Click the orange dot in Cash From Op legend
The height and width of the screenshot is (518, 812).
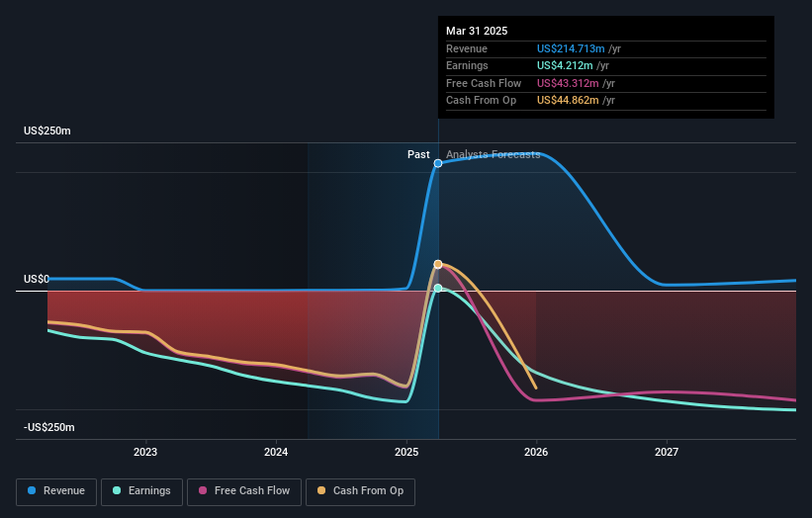321,490
